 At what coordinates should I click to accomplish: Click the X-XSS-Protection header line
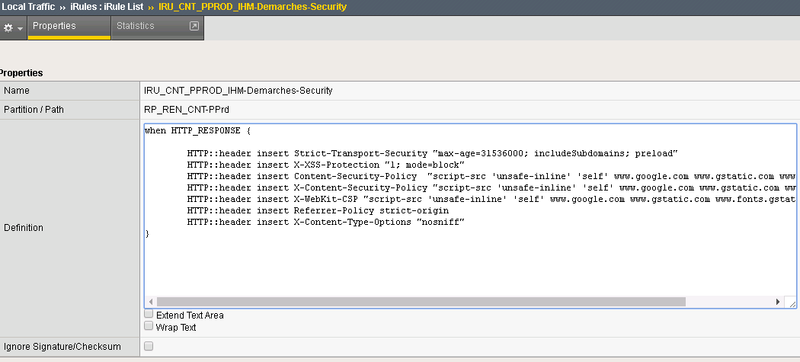(326, 165)
